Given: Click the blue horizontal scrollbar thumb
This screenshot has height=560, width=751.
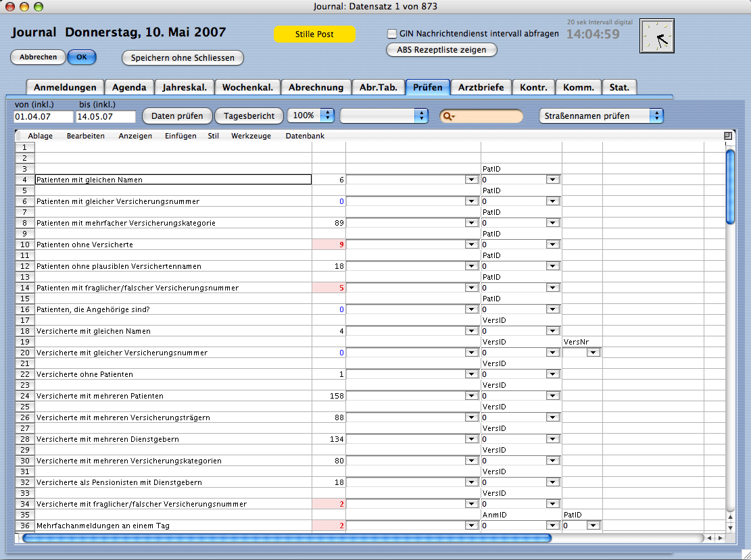Looking at the screenshot, I should [x=287, y=538].
